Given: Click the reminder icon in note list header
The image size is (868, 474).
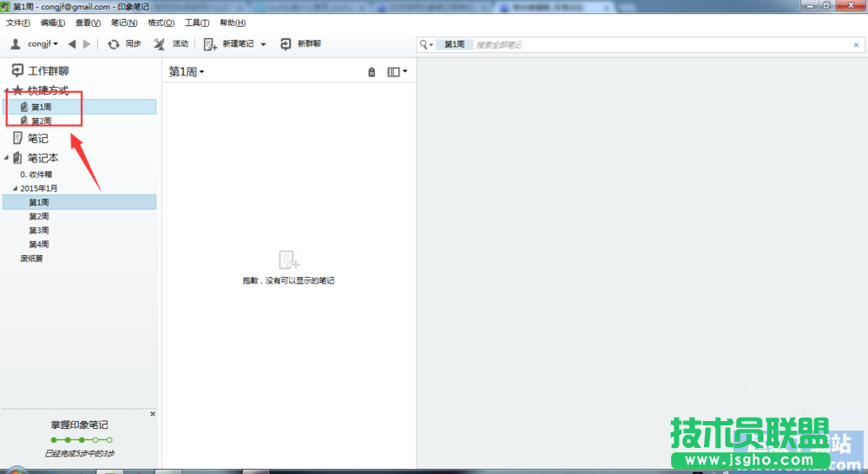Looking at the screenshot, I should click(x=372, y=72).
